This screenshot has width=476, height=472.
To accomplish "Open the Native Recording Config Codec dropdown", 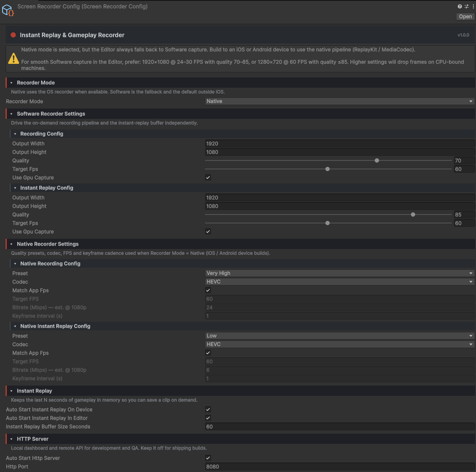I will 340,282.
